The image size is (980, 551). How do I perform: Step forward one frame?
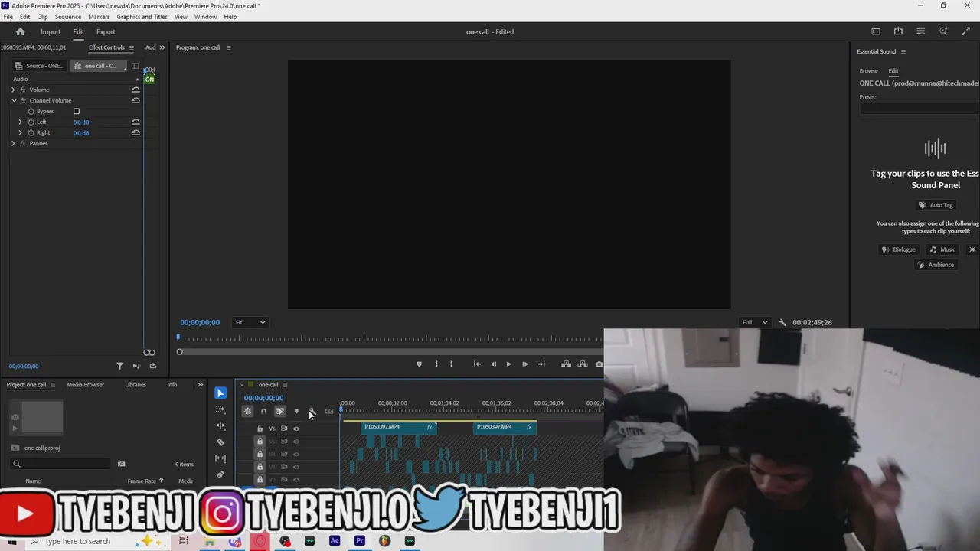(x=524, y=364)
